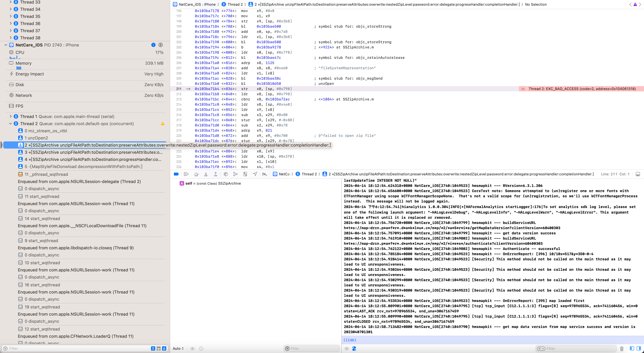Click Simulate Location arrow icon
The height and width of the screenshot is (353, 644).
(x=255, y=174)
